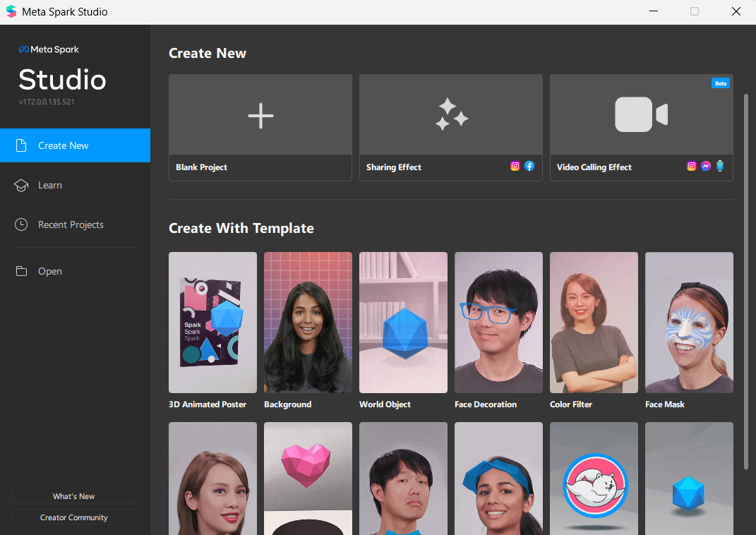This screenshot has height=535, width=756.
Task: Open the Face Decoration template
Action: pos(498,323)
